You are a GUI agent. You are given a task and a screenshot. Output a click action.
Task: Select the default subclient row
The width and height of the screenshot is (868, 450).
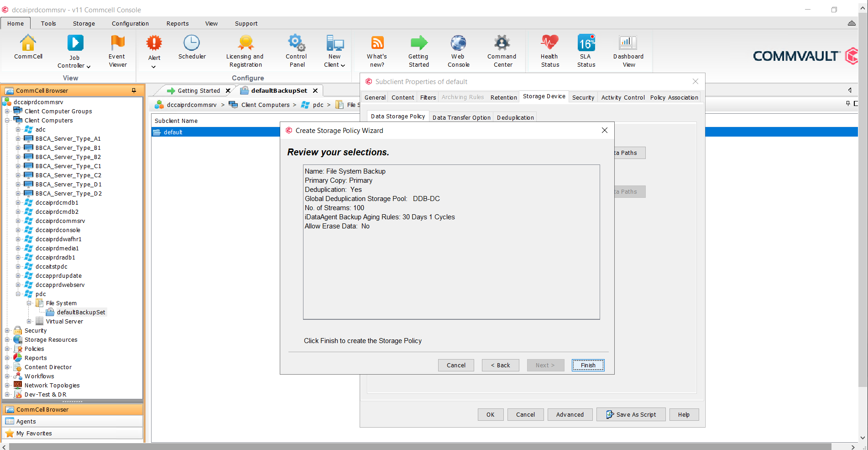click(x=215, y=132)
